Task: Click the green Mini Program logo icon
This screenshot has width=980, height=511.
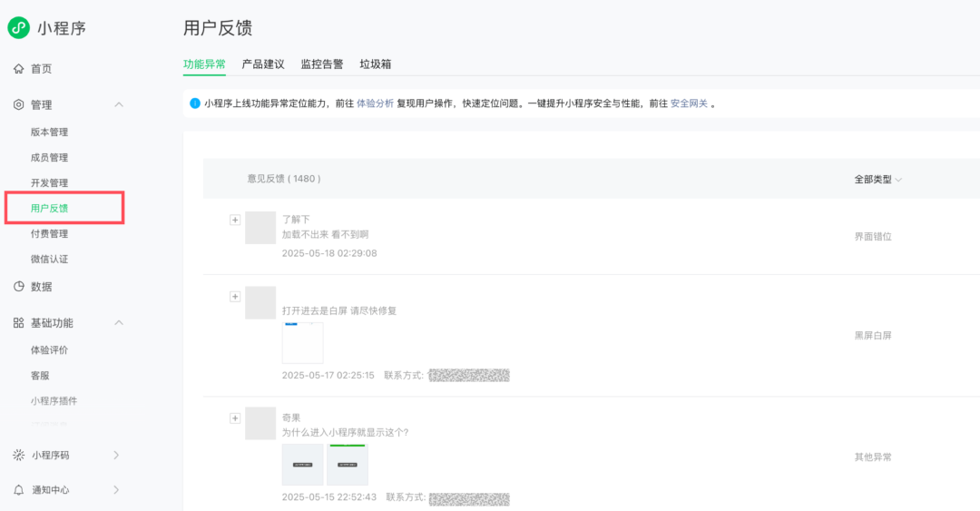Action: tap(19, 27)
